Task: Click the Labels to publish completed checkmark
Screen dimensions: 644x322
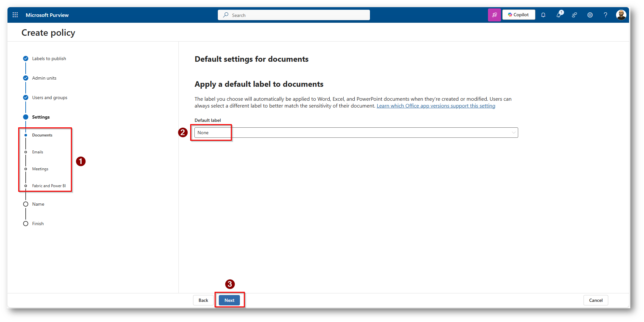Action: pos(26,58)
